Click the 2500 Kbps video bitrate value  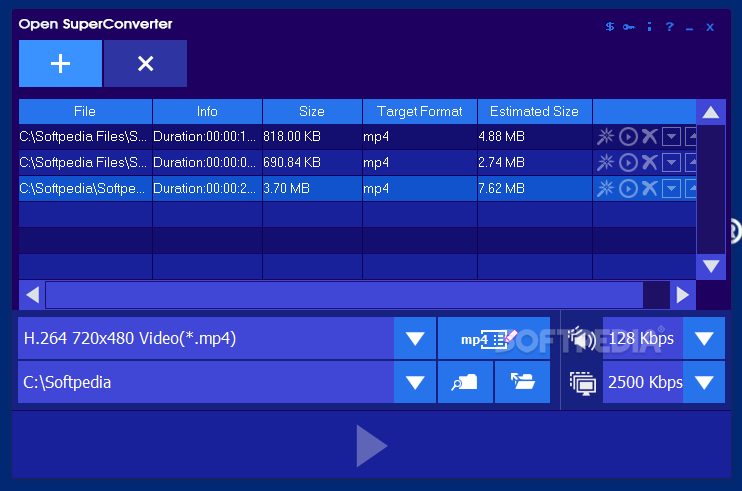pos(642,382)
